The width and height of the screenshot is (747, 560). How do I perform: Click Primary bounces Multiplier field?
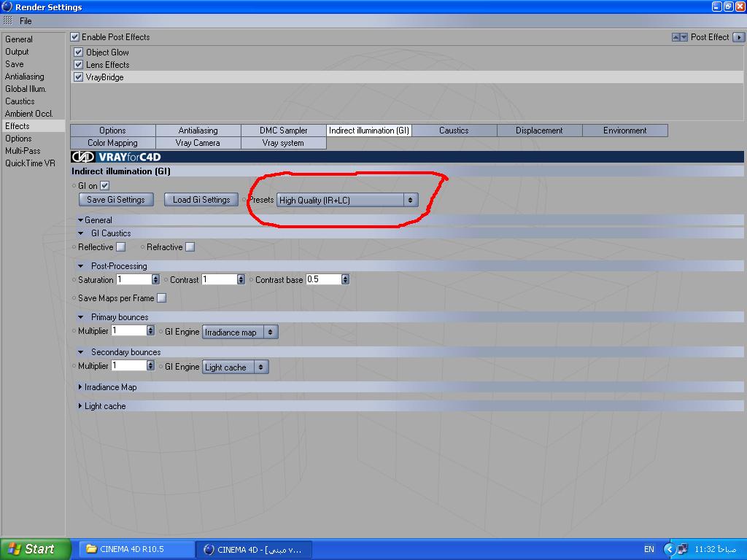tap(129, 330)
